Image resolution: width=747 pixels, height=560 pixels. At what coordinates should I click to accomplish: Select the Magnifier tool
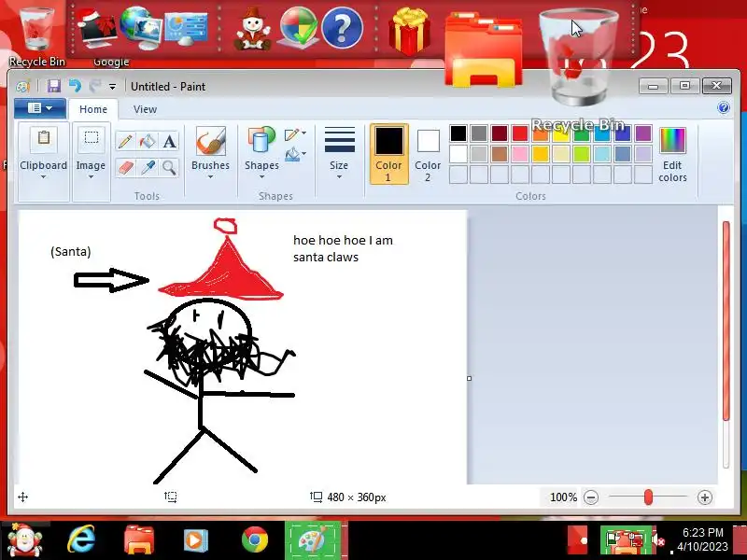tap(169, 167)
